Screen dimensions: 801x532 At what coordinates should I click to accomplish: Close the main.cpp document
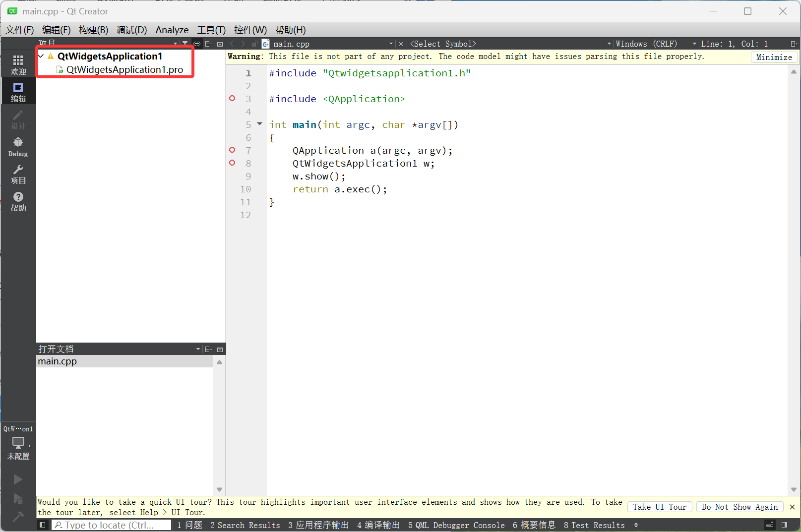pos(401,44)
